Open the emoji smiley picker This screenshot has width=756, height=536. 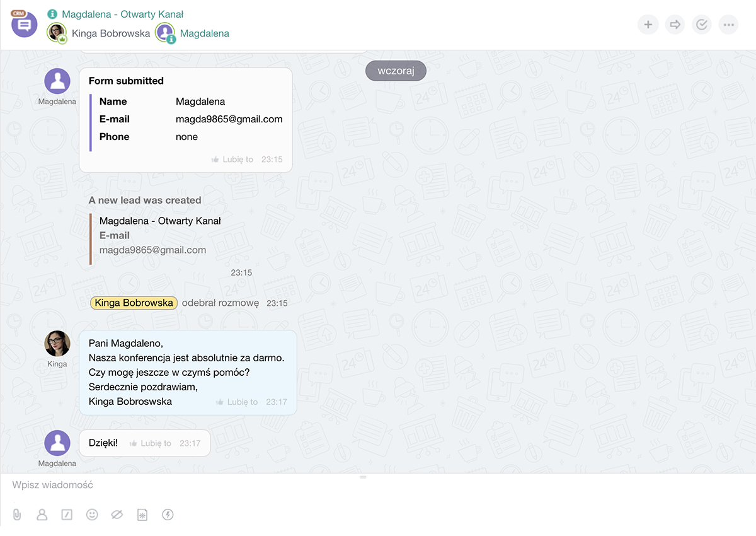(x=92, y=515)
